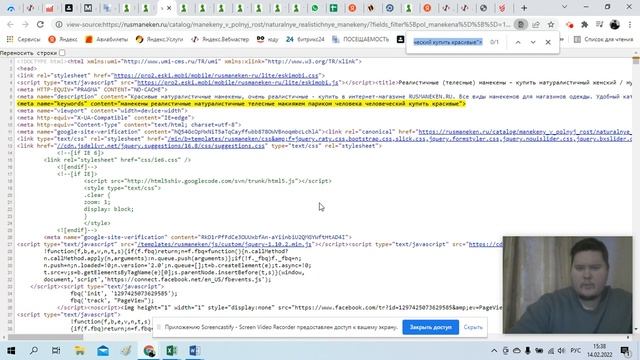
Task: Switch to Excel on the taskbar
Action: [171, 351]
